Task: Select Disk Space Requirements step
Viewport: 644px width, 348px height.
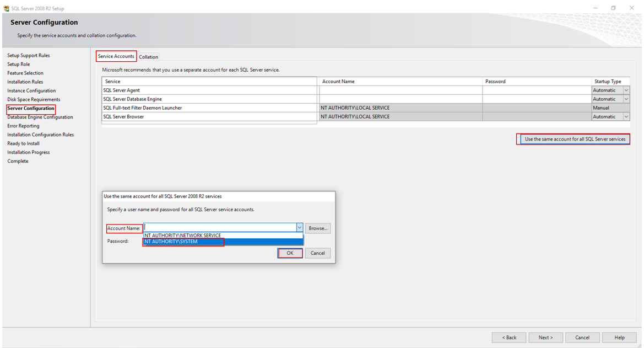Action: click(34, 99)
